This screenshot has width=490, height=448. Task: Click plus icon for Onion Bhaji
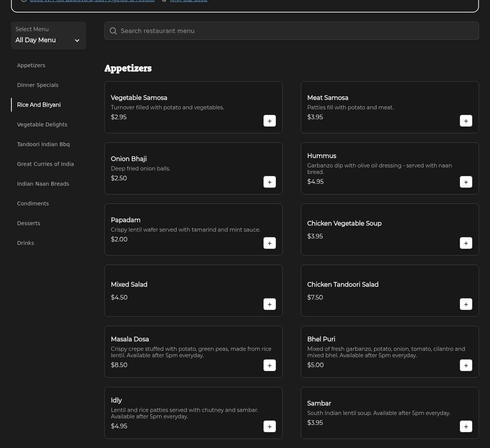click(x=269, y=182)
